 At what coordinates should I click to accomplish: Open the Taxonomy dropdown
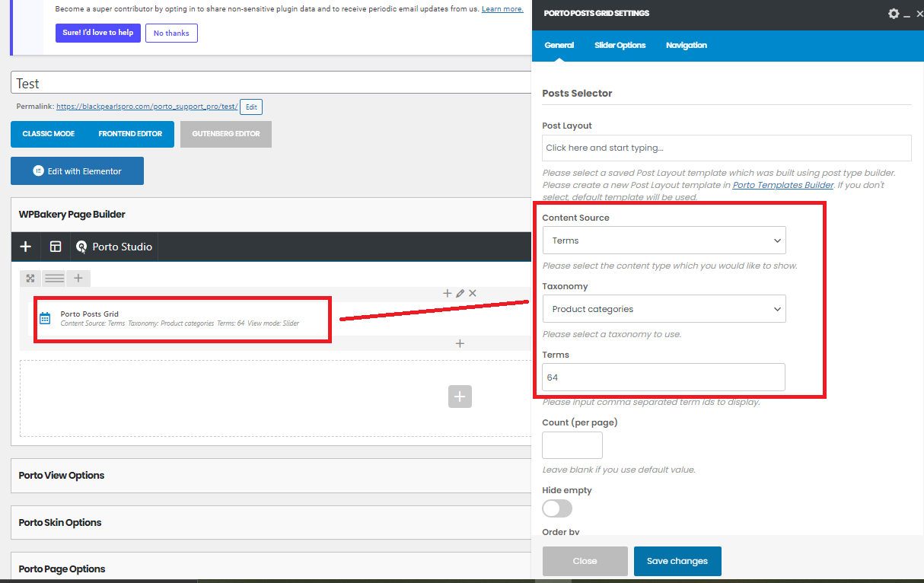[664, 309]
